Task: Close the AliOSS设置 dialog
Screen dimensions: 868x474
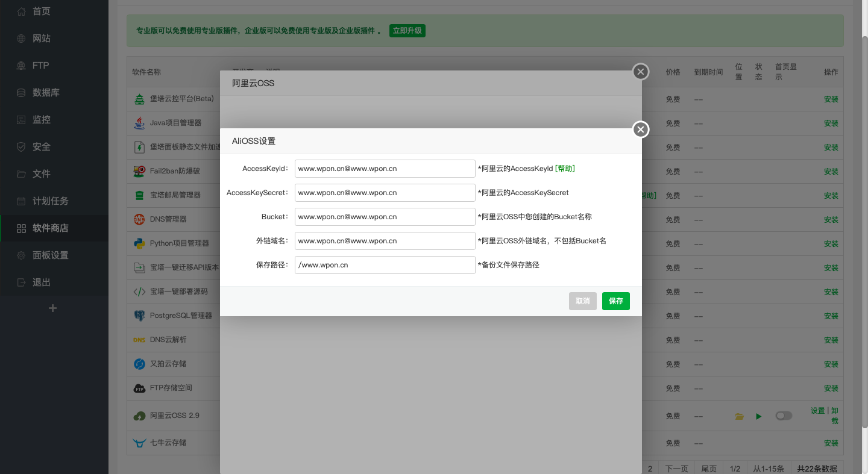Action: pyautogui.click(x=641, y=129)
